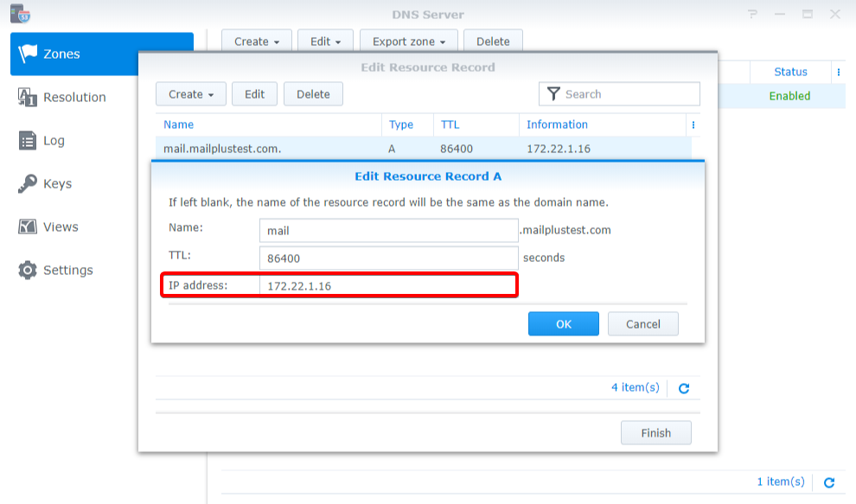This screenshot has height=504, width=856.
Task: Click Finish to close the record editor
Action: (x=655, y=432)
